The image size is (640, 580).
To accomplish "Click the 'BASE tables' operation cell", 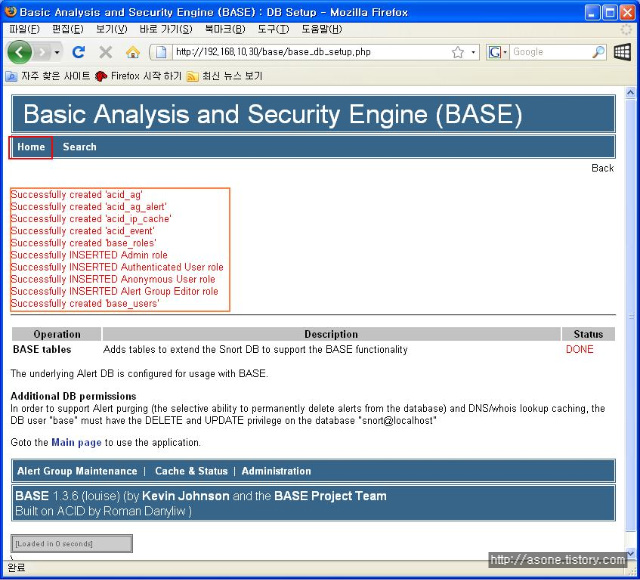I will click(42, 349).
